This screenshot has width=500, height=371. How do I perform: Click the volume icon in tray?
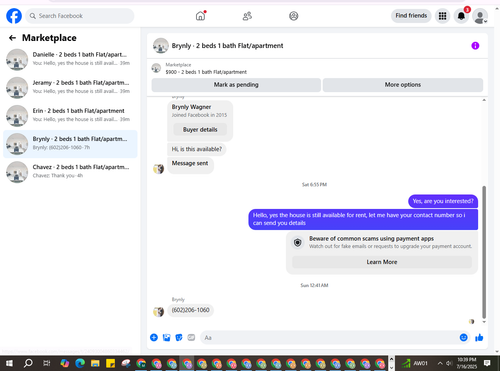tap(449, 363)
